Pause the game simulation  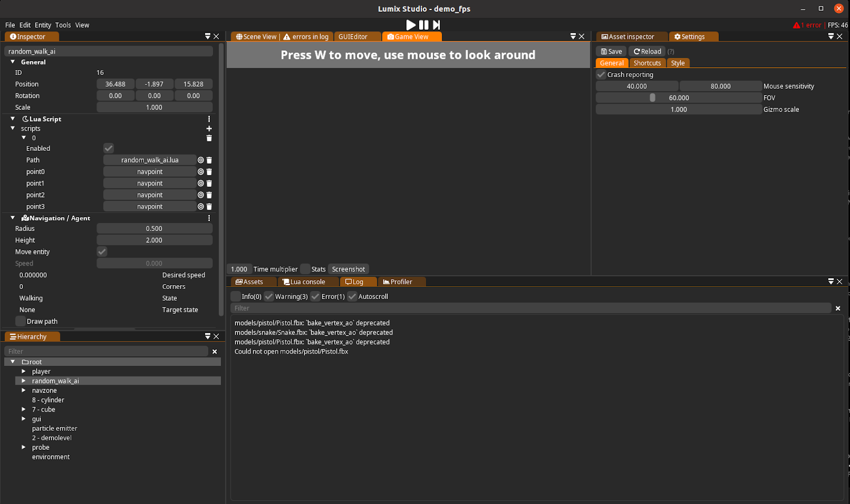click(x=423, y=25)
